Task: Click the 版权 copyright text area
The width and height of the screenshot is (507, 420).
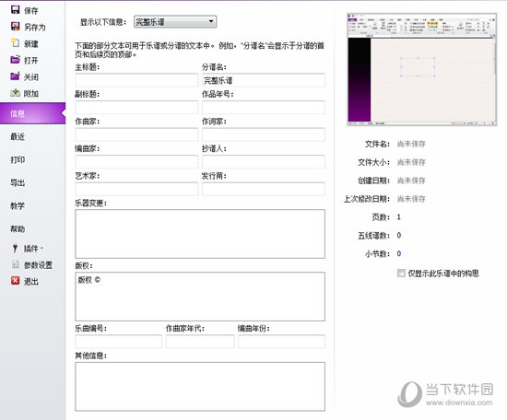Action: [200, 297]
